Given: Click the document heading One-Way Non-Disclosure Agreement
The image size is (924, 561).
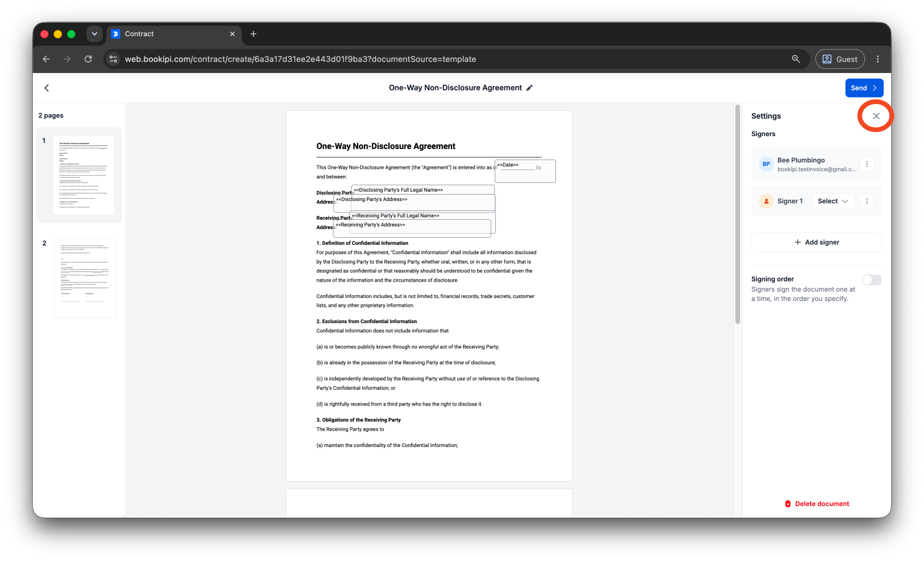Looking at the screenshot, I should pos(385,146).
